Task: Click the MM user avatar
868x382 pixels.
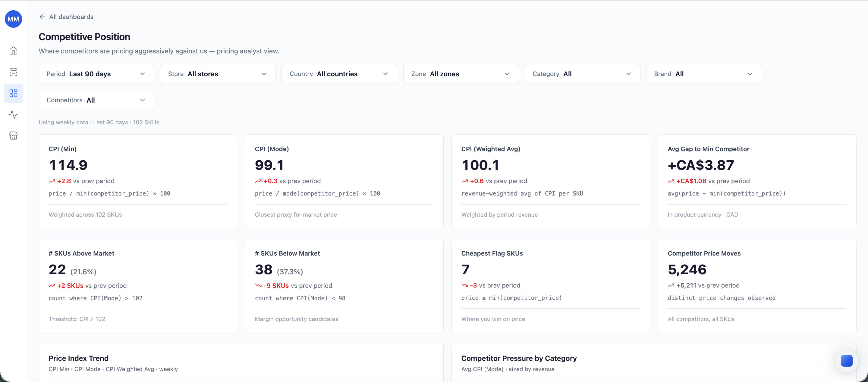Action: point(13,19)
